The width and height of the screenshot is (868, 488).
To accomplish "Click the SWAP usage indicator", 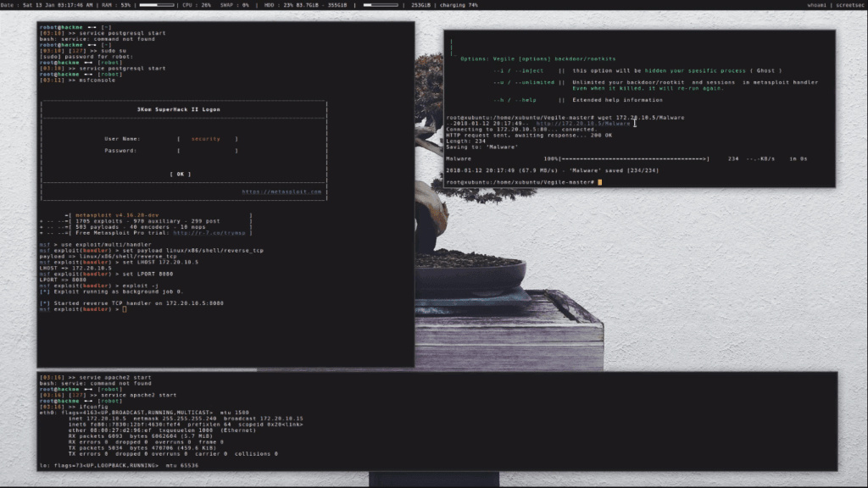I will [234, 5].
